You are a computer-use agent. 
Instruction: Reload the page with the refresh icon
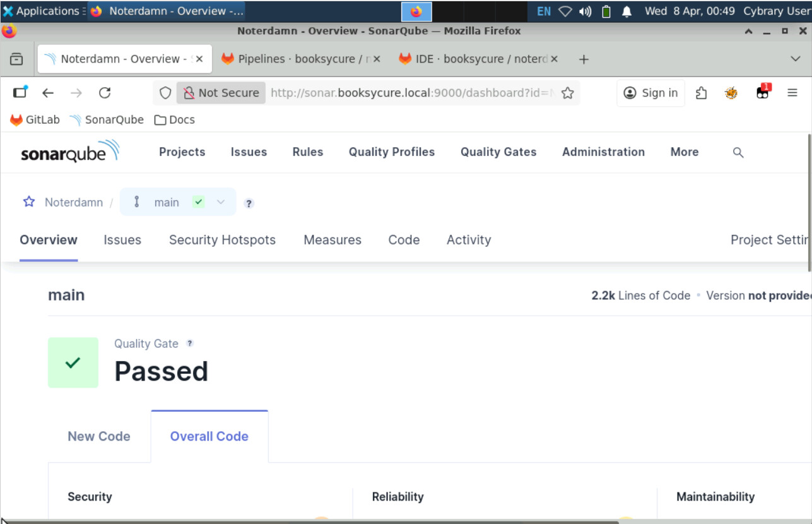[x=105, y=93]
